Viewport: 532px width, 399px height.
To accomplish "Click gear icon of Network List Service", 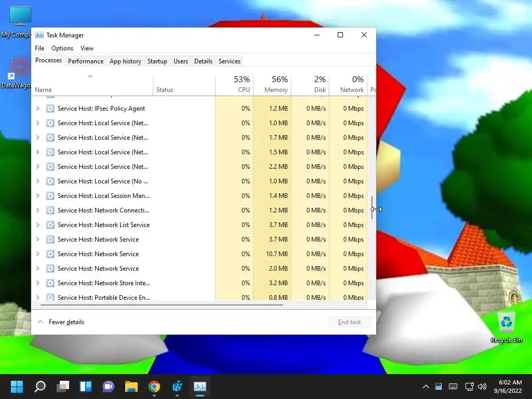I will coord(50,225).
